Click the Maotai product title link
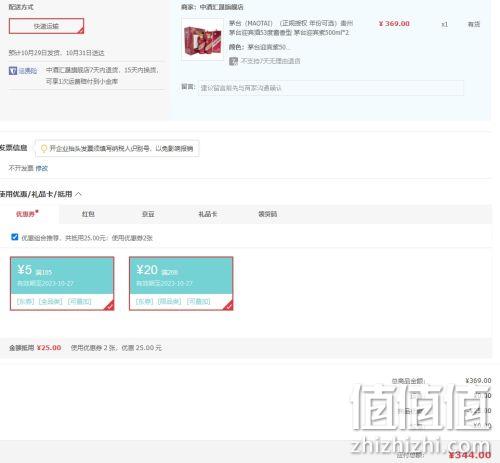 click(290, 28)
